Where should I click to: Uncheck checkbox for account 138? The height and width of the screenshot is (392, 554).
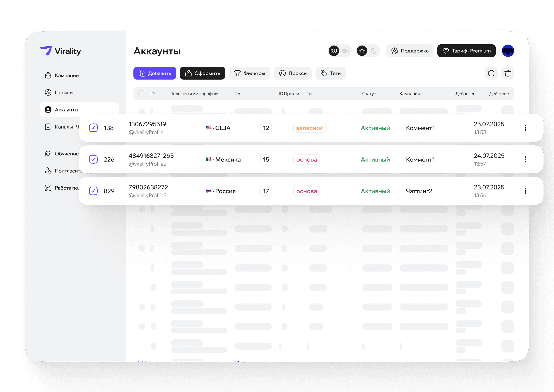[93, 128]
